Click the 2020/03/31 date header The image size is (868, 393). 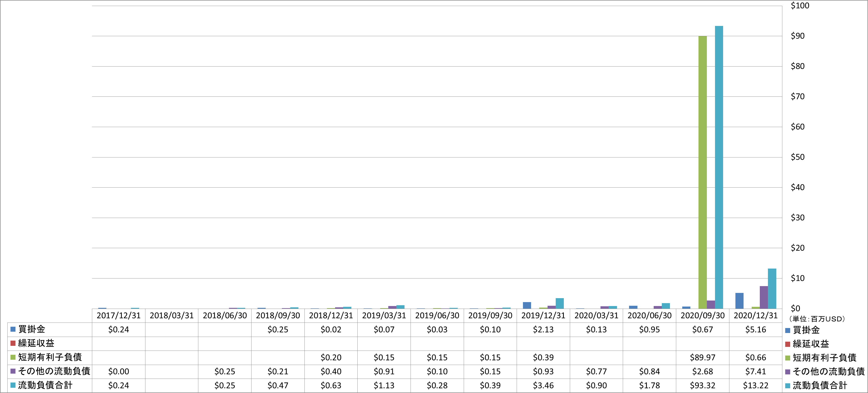point(596,315)
